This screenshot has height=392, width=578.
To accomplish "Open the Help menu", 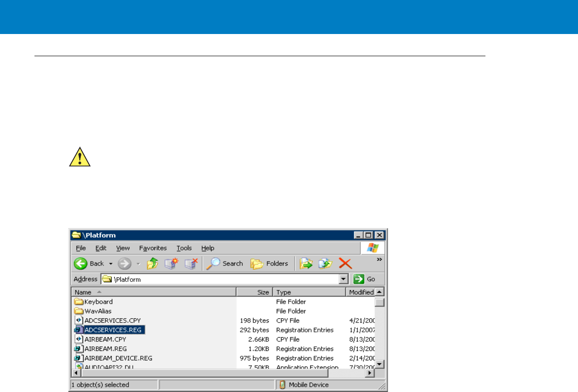I will coord(208,248).
